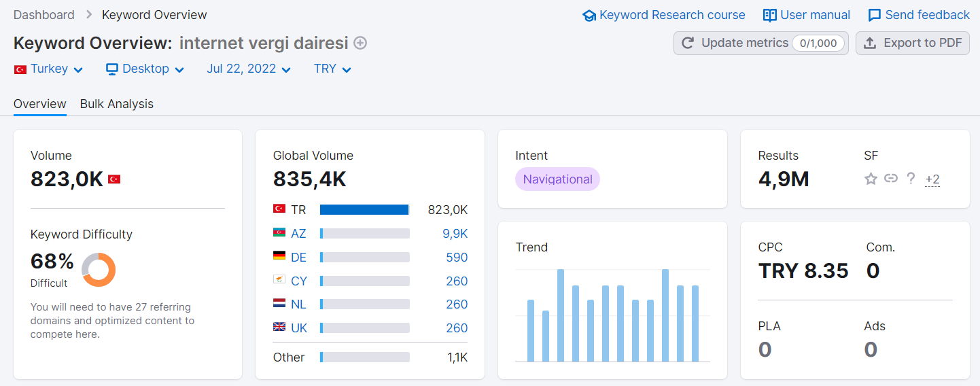Open the TRY currency dropdown

pyautogui.click(x=332, y=69)
